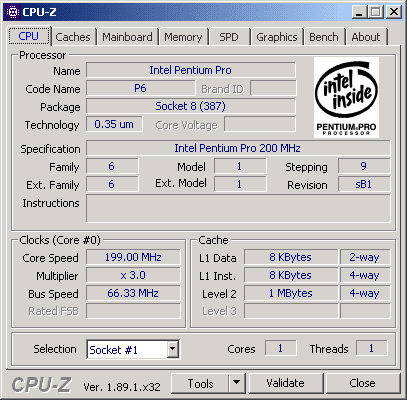Click the Revision value sB1
The height and width of the screenshot is (400, 407).
[364, 184]
